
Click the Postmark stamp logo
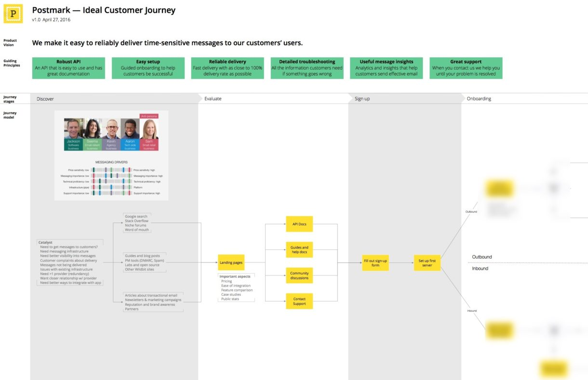pos(13,14)
